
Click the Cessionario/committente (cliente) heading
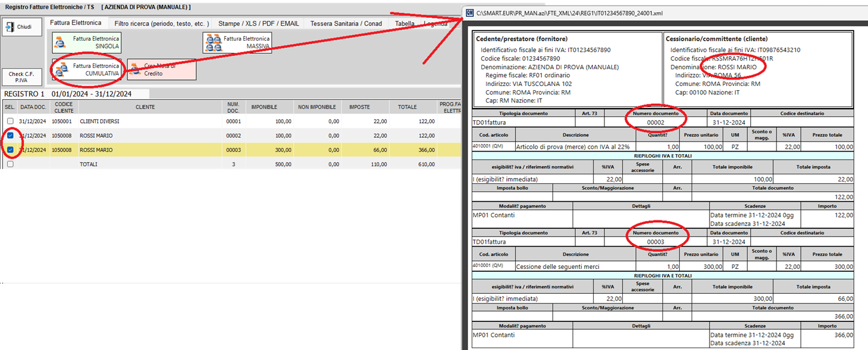pyautogui.click(x=717, y=39)
